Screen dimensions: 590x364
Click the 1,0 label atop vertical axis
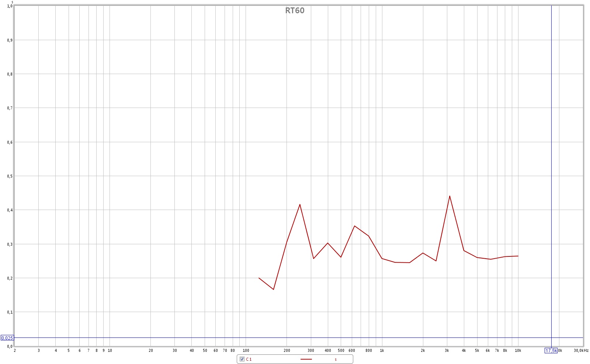point(10,6)
